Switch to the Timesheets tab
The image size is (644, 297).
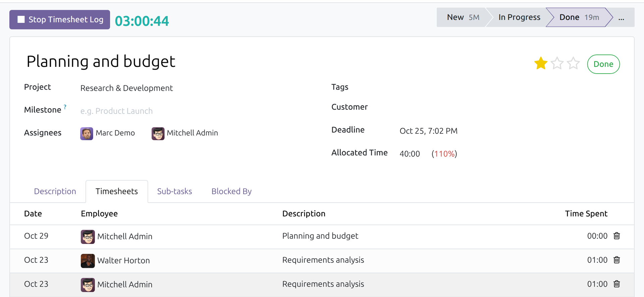pyautogui.click(x=117, y=192)
